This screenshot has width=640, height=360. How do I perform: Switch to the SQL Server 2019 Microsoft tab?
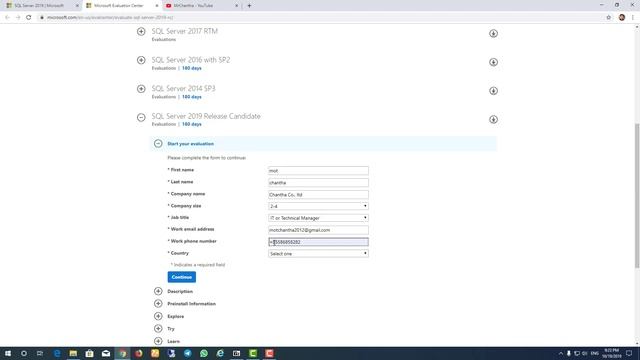pos(41,6)
